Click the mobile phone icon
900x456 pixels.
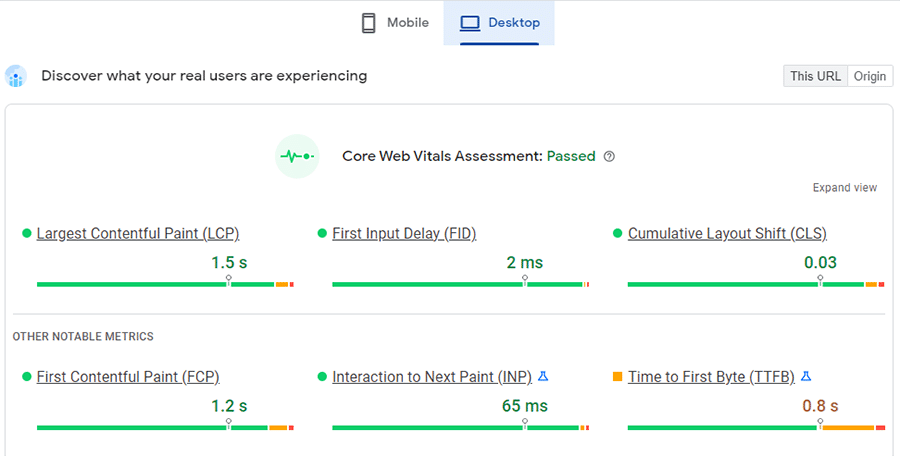coord(368,23)
